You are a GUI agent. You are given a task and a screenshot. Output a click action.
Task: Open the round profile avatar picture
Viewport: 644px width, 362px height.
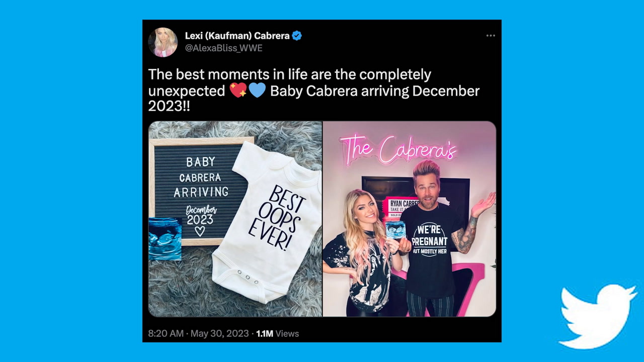click(x=163, y=42)
